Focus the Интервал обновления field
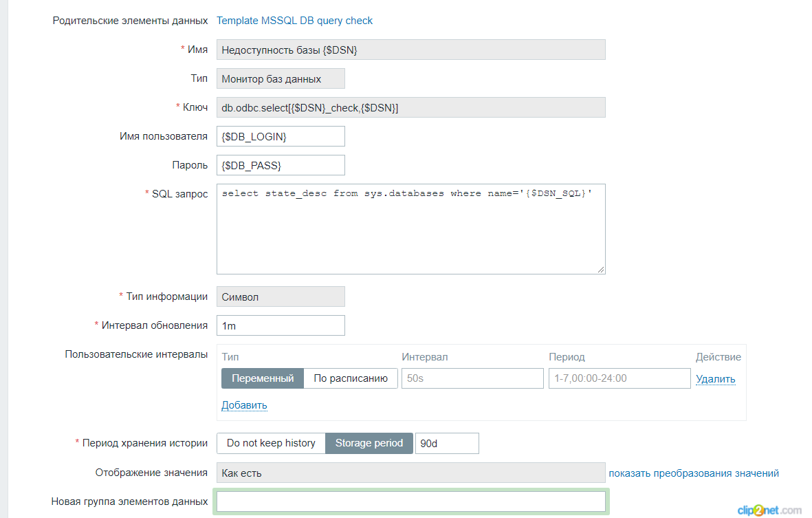This screenshot has width=812, height=518. (x=281, y=325)
